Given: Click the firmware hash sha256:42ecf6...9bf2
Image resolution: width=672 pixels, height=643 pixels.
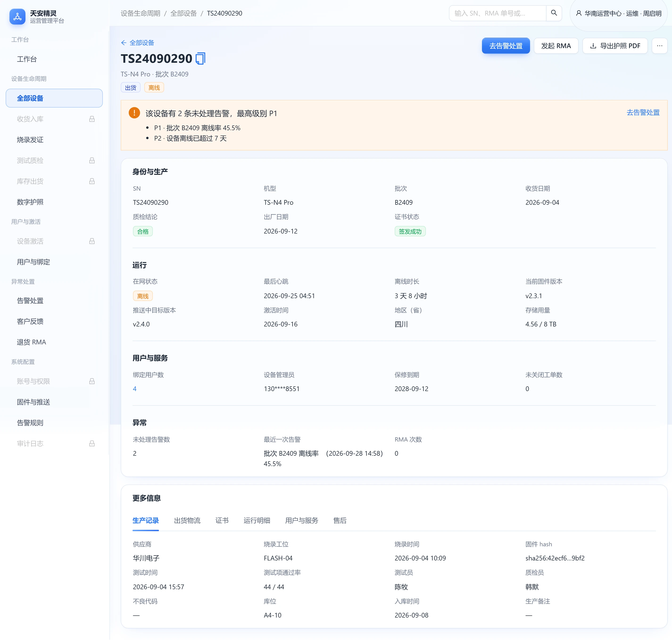Looking at the screenshot, I should 555,558.
